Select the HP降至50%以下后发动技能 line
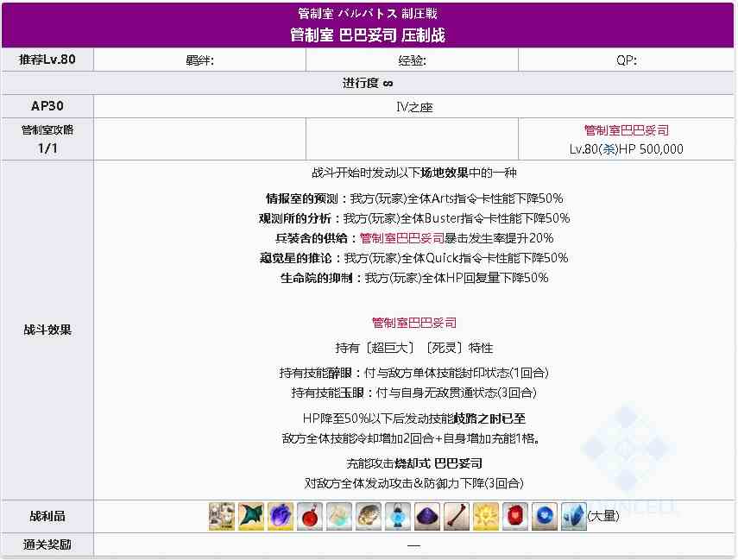Viewport: 738px width, 560px height. coord(414,418)
